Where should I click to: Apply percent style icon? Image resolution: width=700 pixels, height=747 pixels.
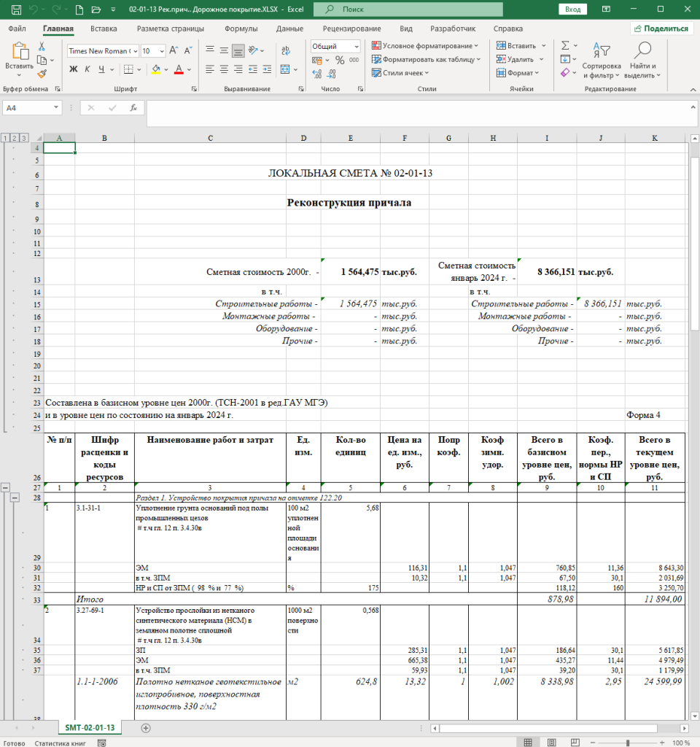pyautogui.click(x=340, y=60)
